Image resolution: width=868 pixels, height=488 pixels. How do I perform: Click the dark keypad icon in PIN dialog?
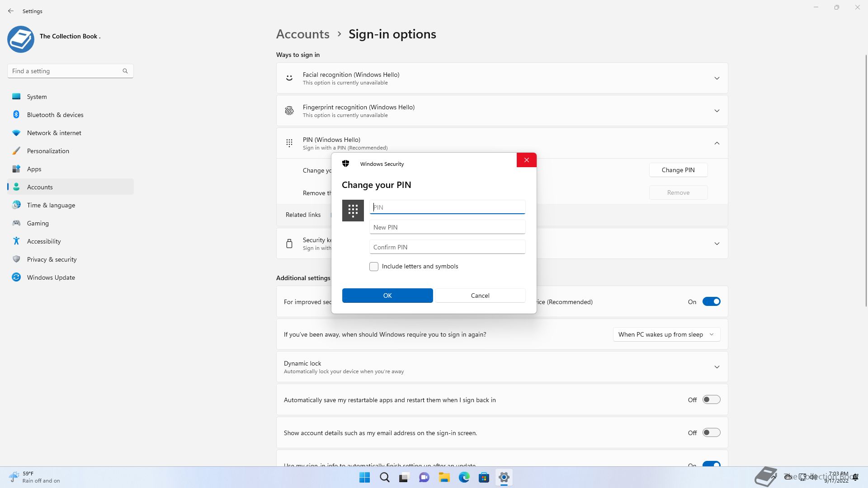353,211
